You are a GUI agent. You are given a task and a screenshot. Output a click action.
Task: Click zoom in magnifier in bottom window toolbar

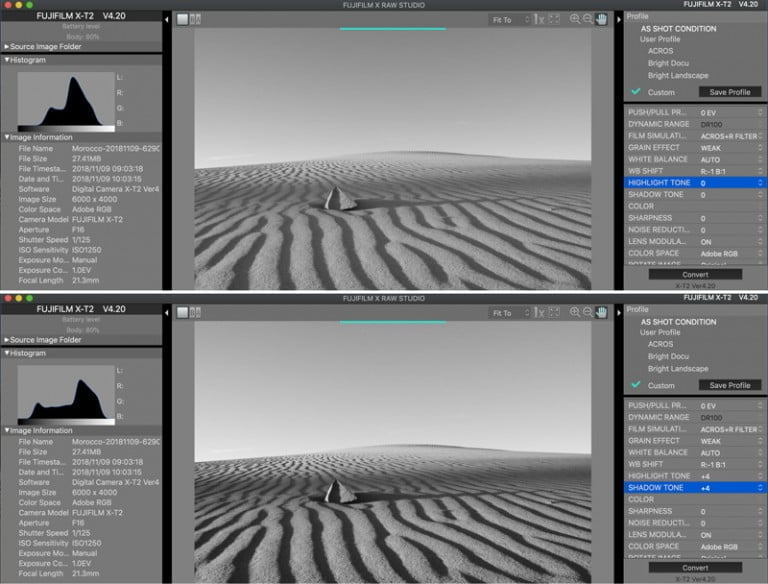click(x=574, y=312)
